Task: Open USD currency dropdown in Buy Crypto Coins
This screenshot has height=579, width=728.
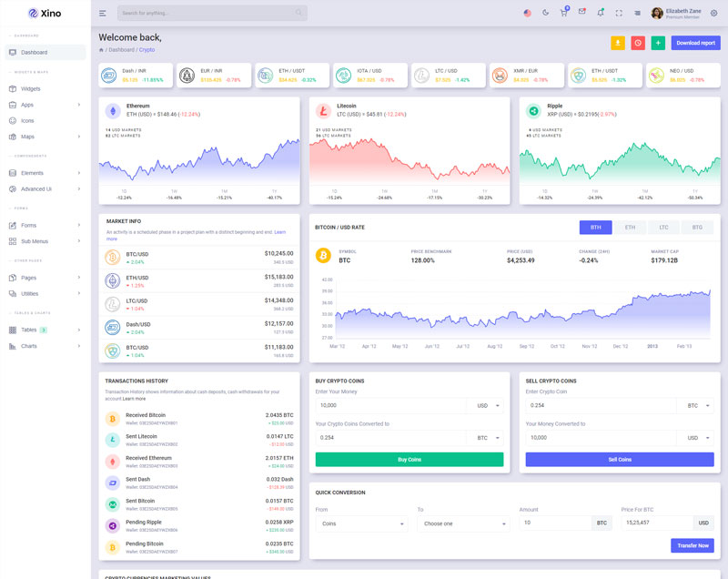Action: coord(484,405)
